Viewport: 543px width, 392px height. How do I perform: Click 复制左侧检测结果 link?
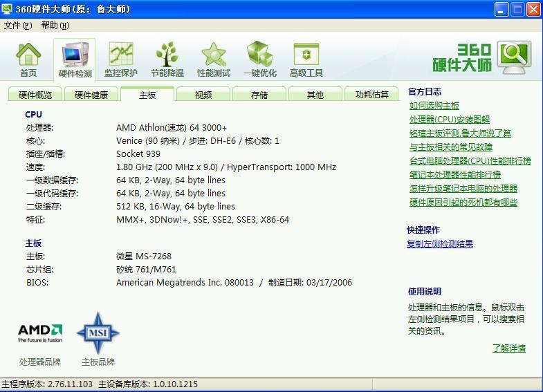[440, 244]
